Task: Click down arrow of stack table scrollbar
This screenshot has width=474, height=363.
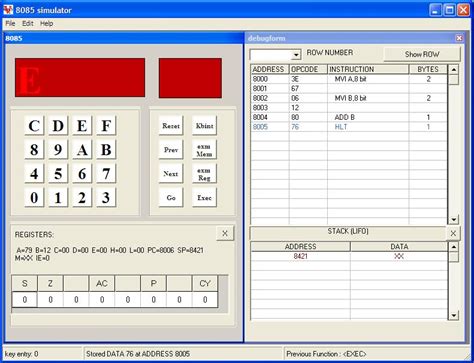Action: (x=454, y=315)
